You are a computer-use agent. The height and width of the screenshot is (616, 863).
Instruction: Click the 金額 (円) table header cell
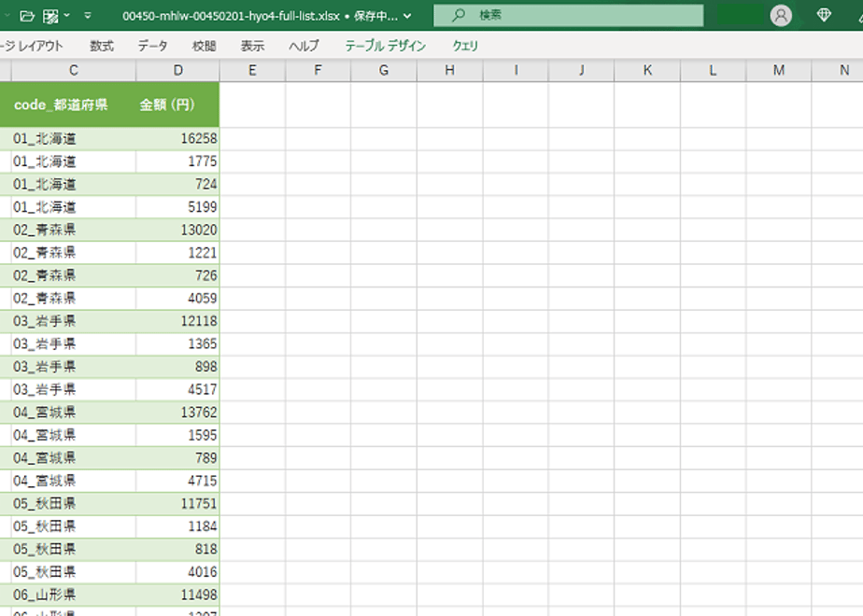(177, 105)
